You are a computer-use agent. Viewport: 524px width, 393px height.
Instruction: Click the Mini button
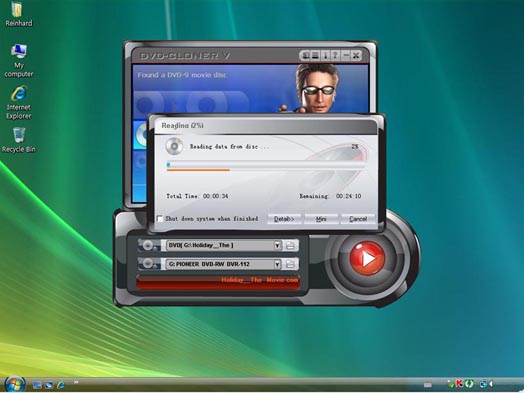[321, 219]
